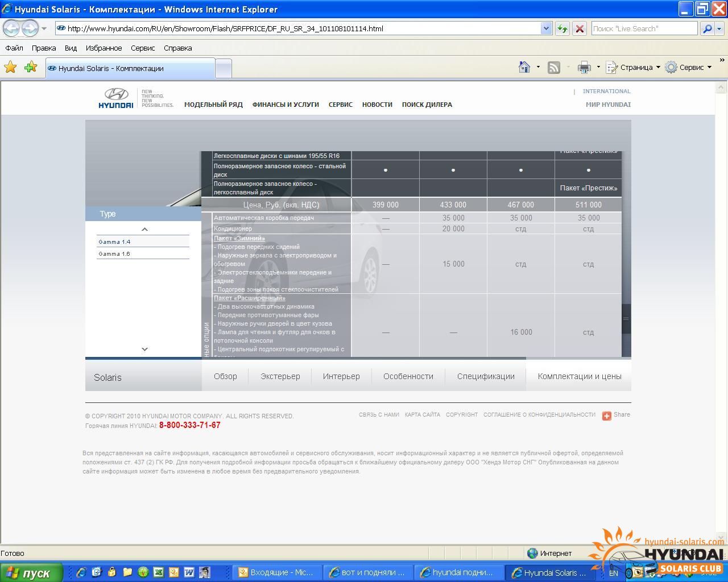Viewport: 728px width, 582px height.
Task: Switch to the Особенности tab
Action: coord(408,376)
